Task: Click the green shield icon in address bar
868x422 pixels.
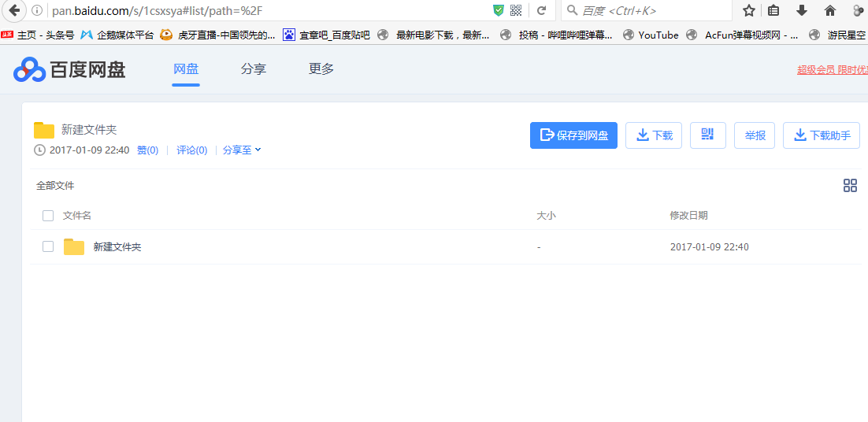Action: [x=499, y=10]
